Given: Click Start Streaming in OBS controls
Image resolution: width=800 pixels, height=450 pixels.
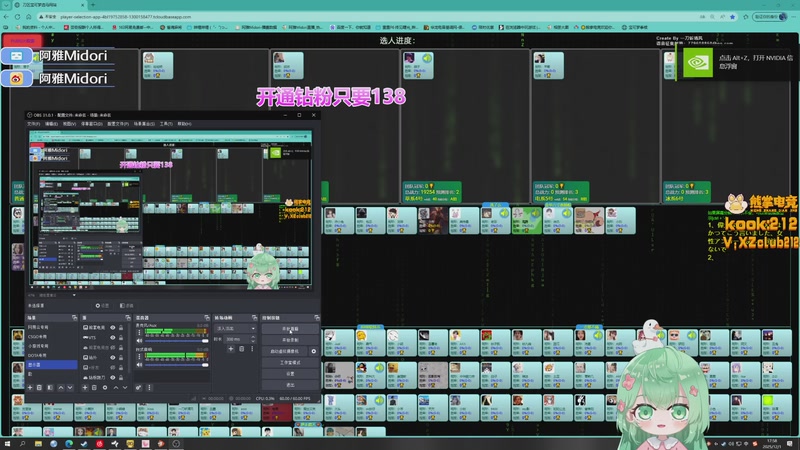Looking at the screenshot, I should 290,329.
